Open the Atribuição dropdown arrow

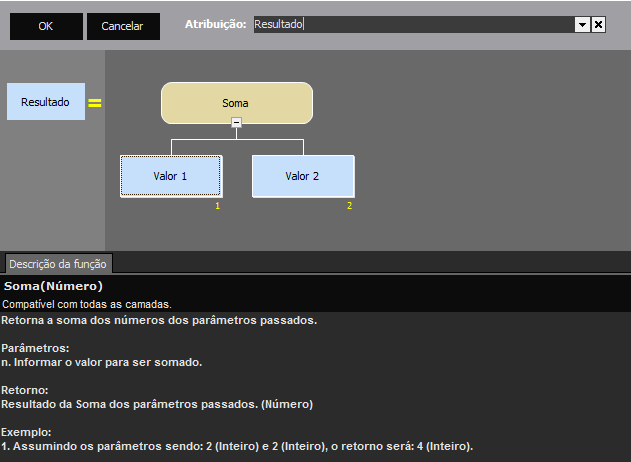click(x=581, y=24)
